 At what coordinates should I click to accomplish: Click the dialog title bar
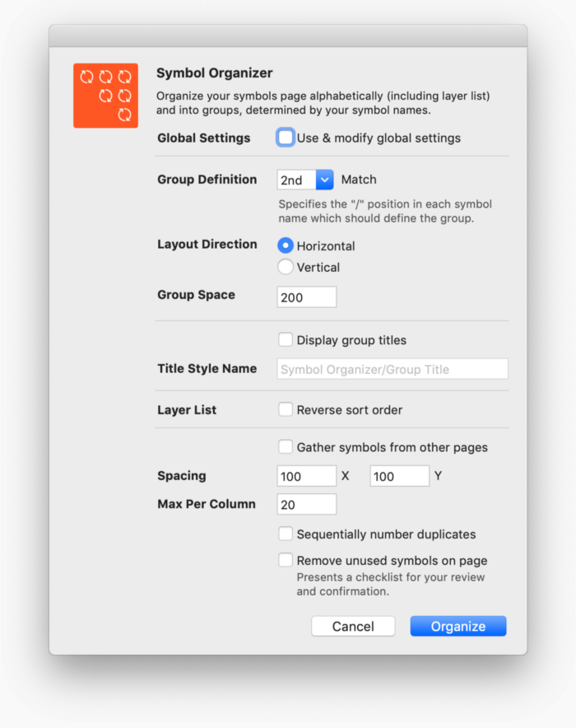(x=288, y=35)
